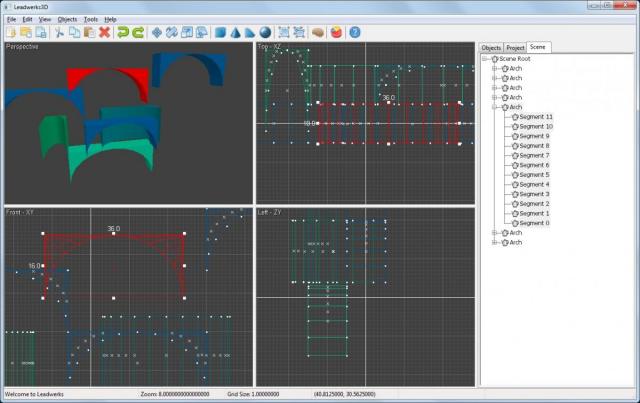Delete selection with the red X icon
This screenshot has height=403, width=640.
[104, 32]
